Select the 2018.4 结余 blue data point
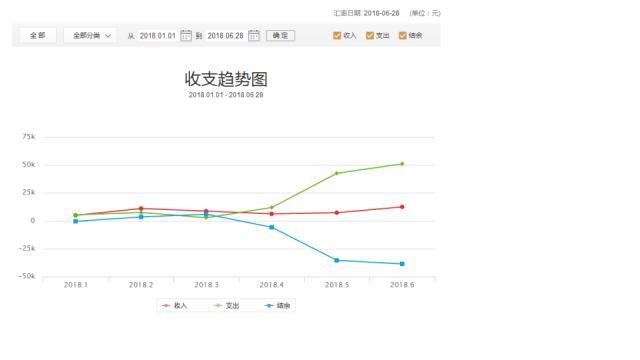640x360 pixels. coord(272,227)
